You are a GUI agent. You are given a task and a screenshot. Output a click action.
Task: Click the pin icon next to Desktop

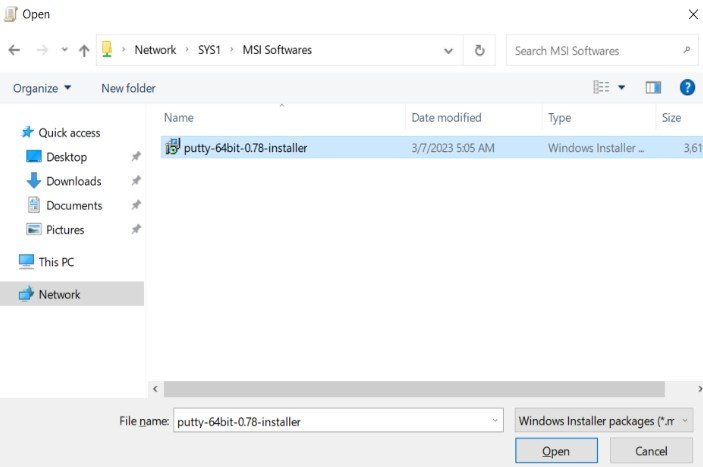[136, 156]
